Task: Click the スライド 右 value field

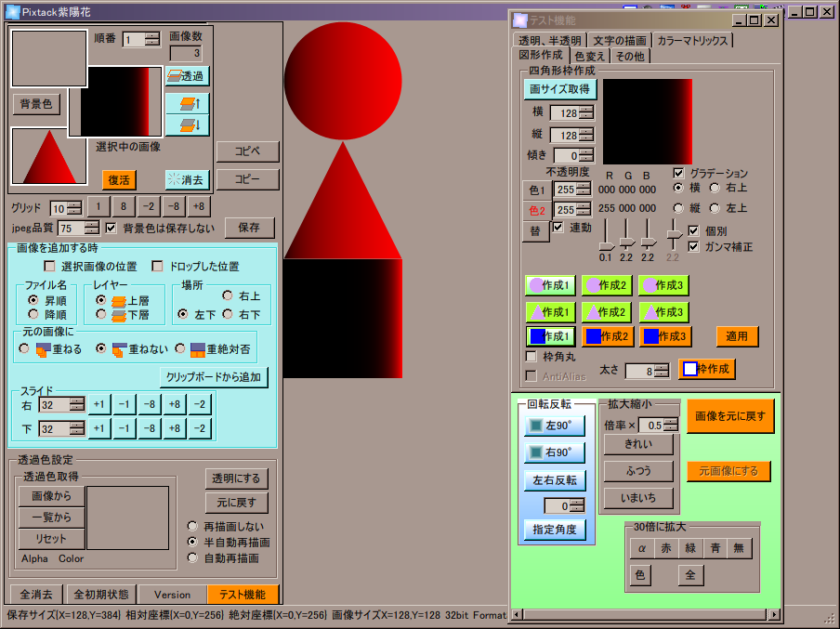Action: [x=55, y=405]
